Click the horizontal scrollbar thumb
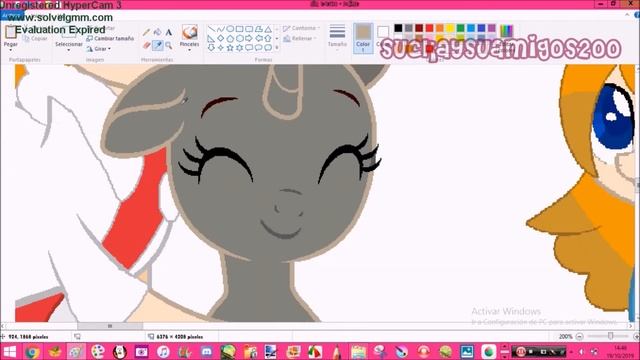640x360 pixels. (x=110, y=326)
